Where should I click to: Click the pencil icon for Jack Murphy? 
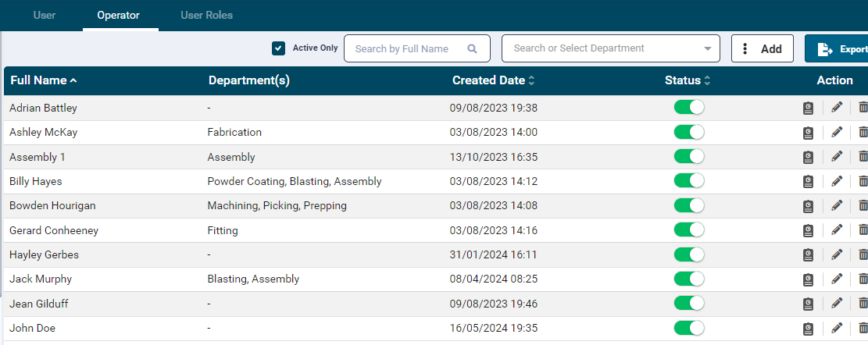coord(837,279)
